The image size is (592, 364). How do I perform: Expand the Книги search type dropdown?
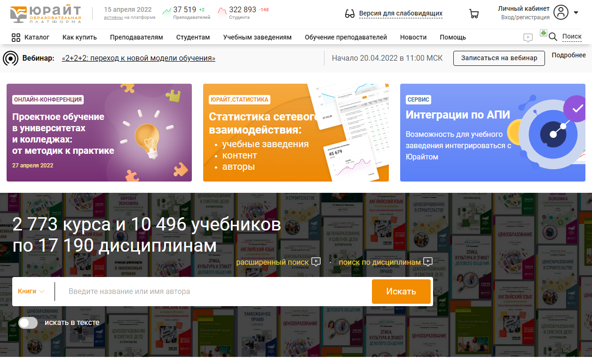(31, 291)
